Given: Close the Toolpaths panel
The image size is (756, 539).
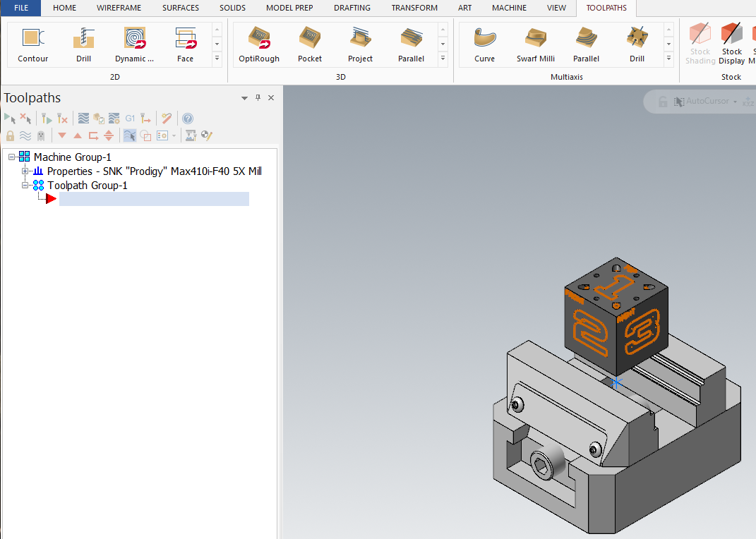Looking at the screenshot, I should [x=271, y=98].
